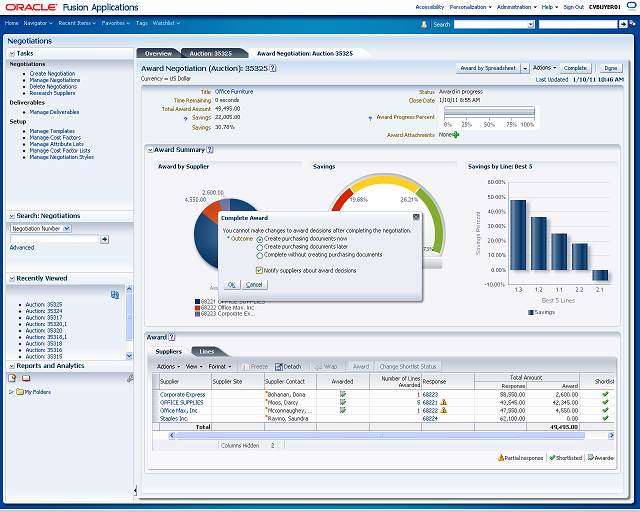Click the Advanced search link
Image resolution: width=640 pixels, height=512 pixels.
pos(22,247)
